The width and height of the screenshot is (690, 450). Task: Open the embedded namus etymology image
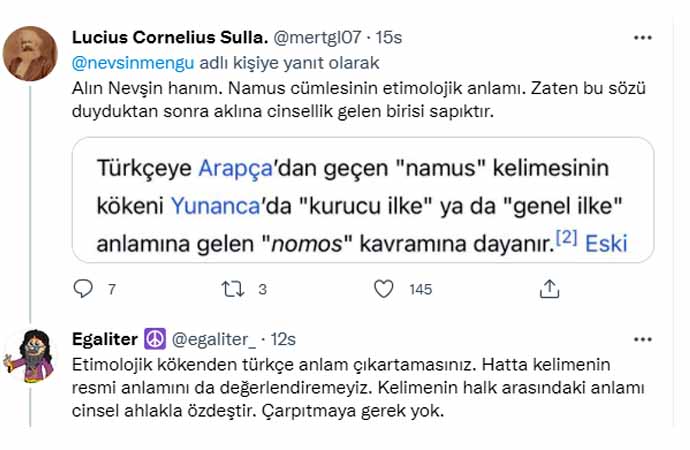point(363,200)
